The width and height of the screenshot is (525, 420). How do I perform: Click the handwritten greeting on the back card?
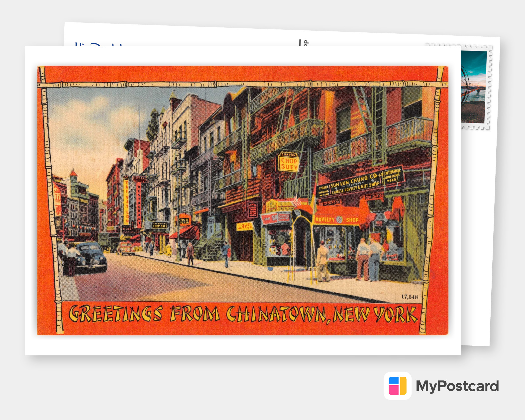pos(99,44)
